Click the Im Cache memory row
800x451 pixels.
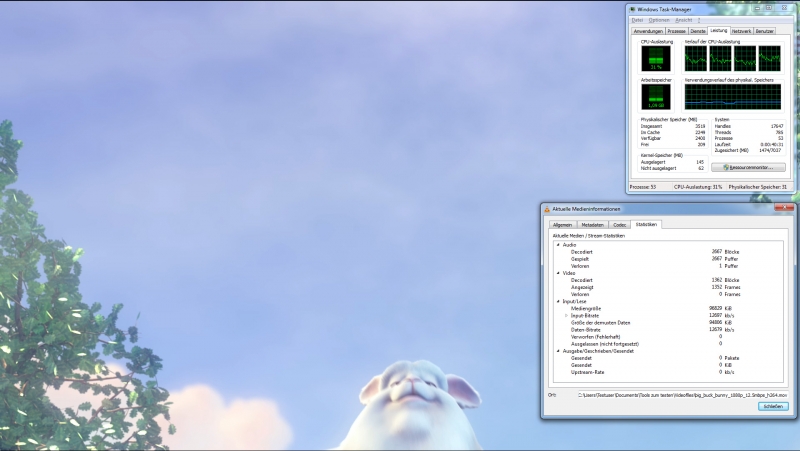pos(672,132)
